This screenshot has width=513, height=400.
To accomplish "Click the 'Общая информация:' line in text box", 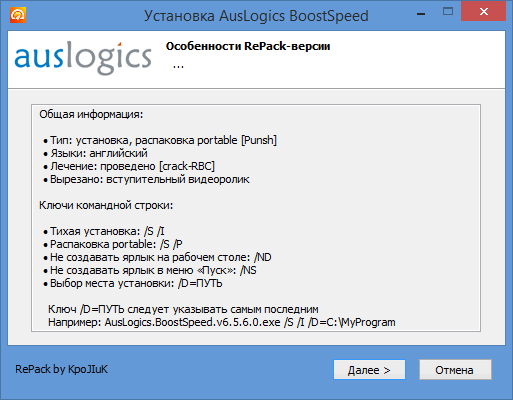I will click(x=91, y=114).
